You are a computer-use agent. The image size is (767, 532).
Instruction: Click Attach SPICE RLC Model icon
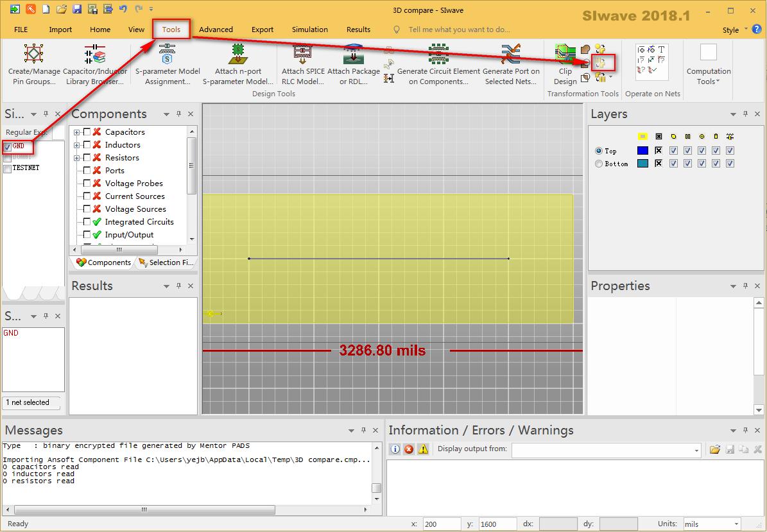coord(302,55)
